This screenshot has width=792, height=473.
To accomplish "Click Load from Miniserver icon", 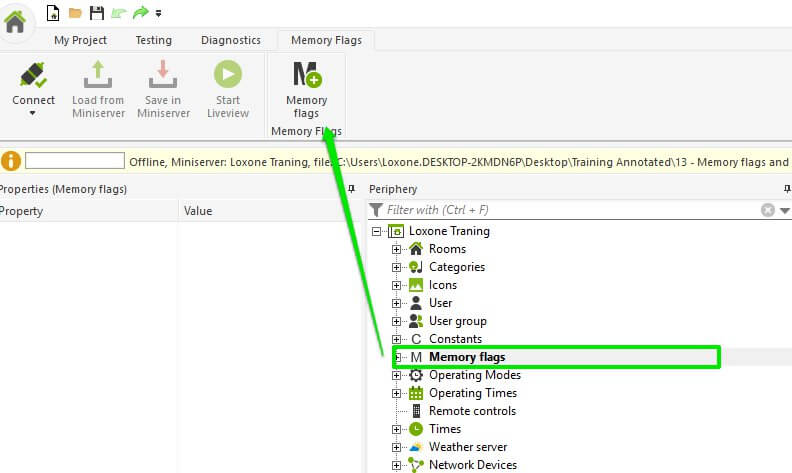I will click(98, 76).
